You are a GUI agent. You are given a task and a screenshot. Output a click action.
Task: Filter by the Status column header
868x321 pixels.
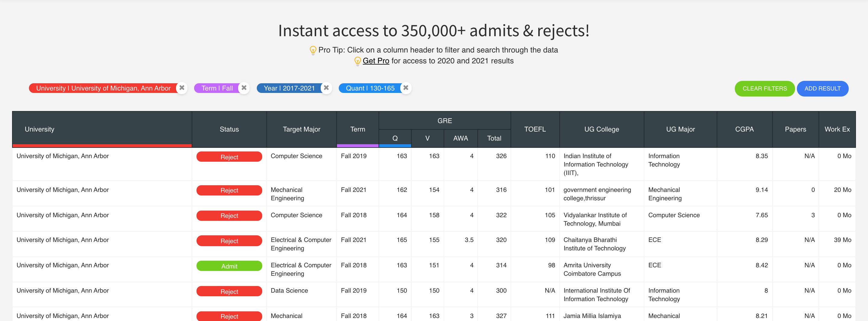coord(229,129)
